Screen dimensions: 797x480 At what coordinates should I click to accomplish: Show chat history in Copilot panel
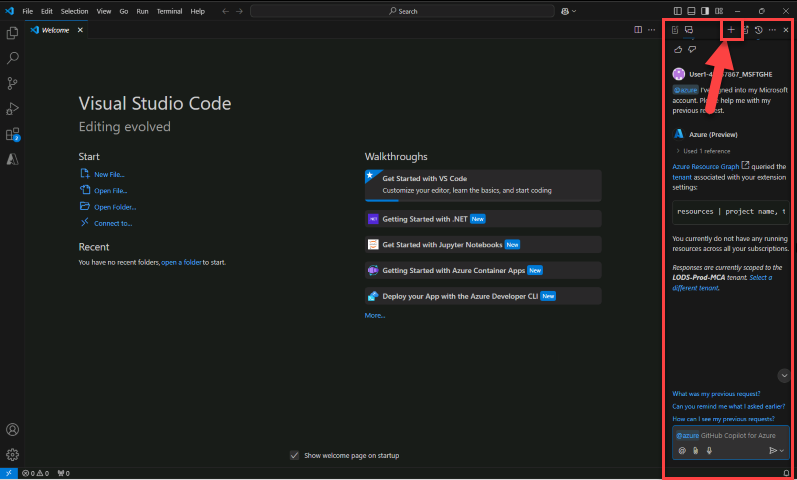click(x=759, y=30)
